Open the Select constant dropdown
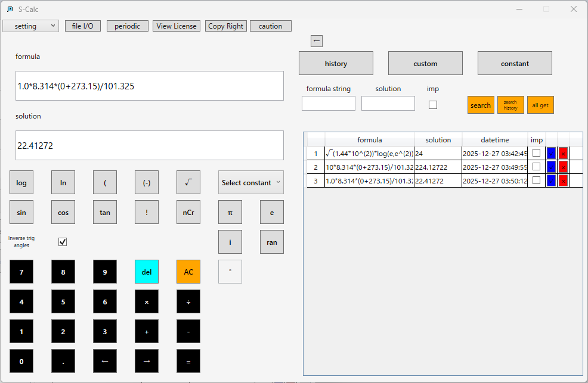 pos(251,182)
